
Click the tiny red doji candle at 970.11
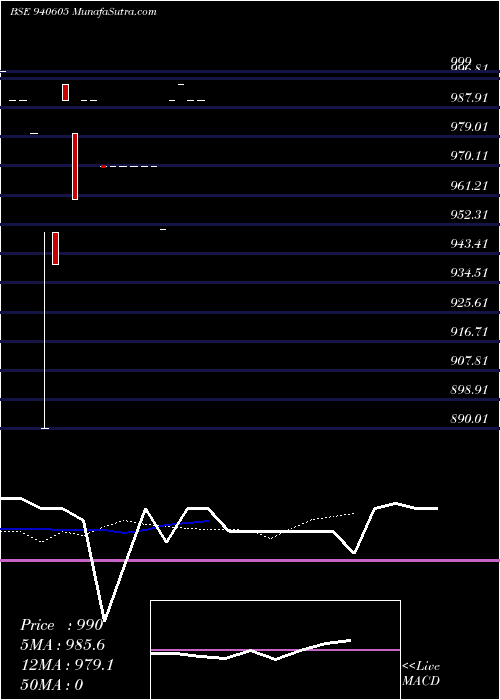point(103,166)
